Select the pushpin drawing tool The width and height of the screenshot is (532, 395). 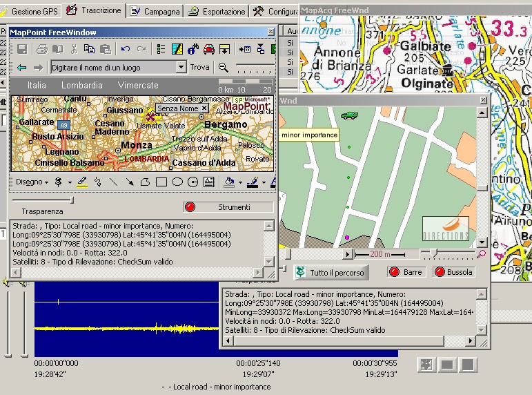click(x=59, y=182)
